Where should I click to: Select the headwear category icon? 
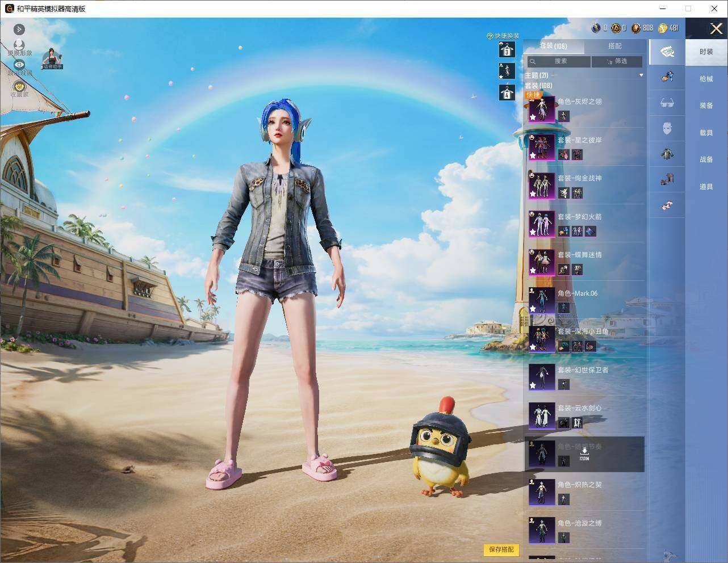pos(667,77)
